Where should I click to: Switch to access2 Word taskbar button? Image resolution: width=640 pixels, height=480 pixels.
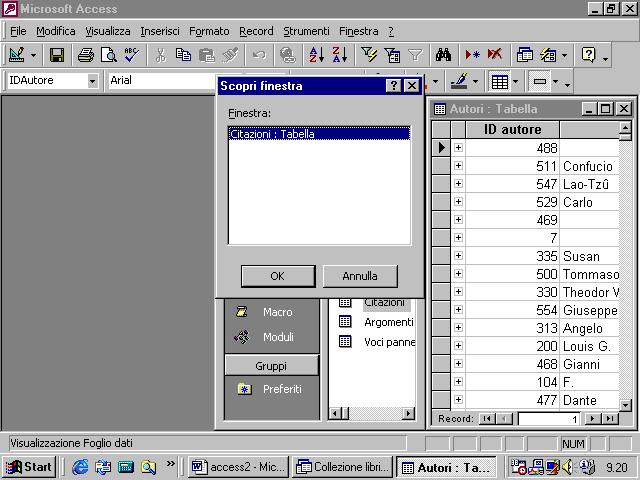[239, 467]
